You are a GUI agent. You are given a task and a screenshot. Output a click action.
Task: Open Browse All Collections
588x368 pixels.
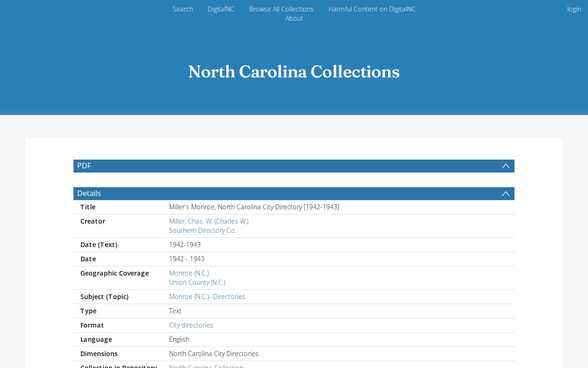(281, 9)
